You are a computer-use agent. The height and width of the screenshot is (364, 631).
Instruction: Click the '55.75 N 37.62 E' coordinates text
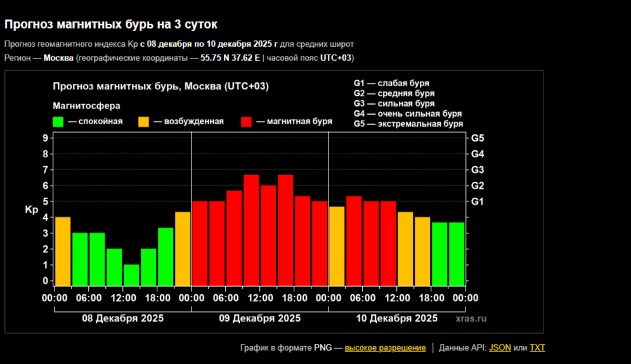click(230, 58)
